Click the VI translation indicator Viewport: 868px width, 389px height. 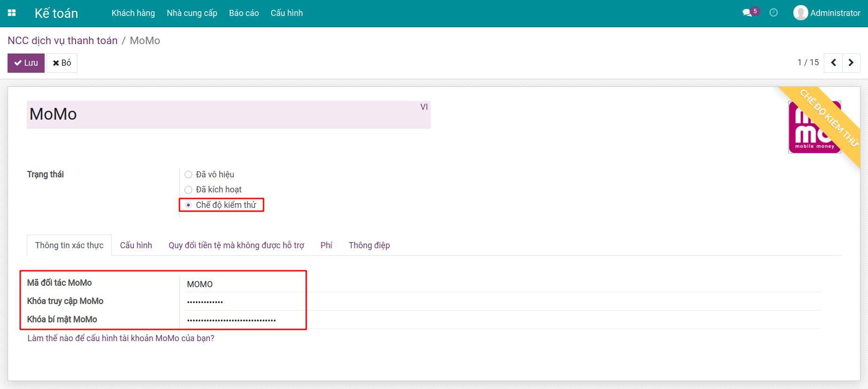pos(424,107)
